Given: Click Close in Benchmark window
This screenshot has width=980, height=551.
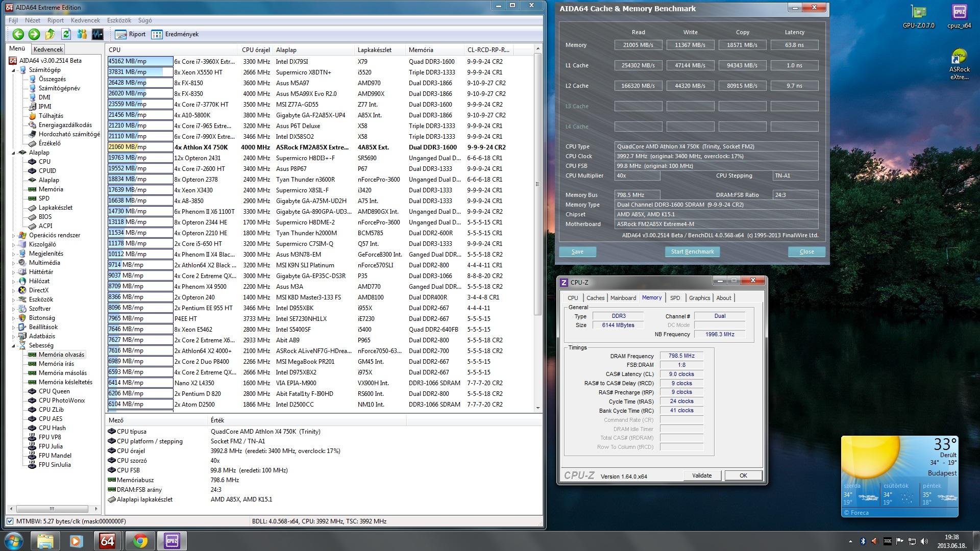Looking at the screenshot, I should [806, 252].
